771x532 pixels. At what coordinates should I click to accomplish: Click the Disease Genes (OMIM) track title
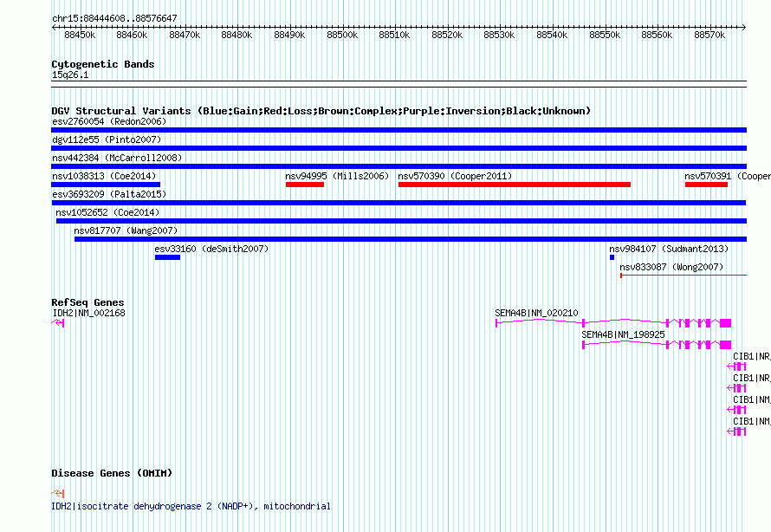pos(112,473)
